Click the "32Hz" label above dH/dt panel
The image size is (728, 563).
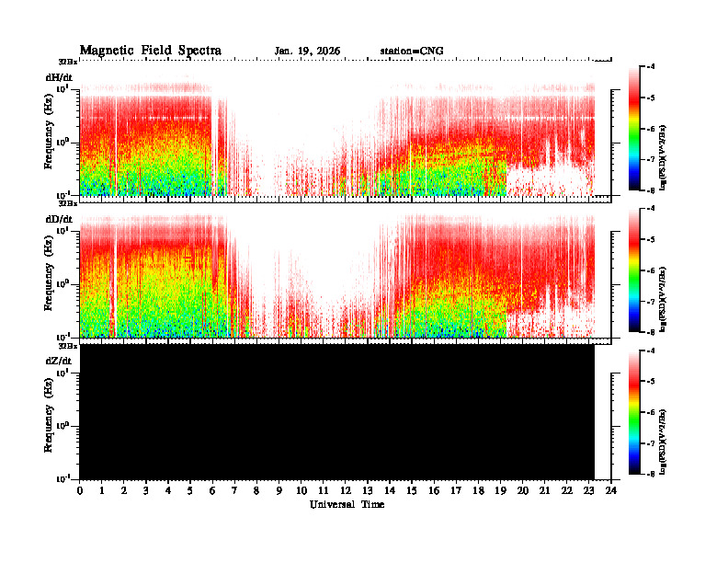(x=68, y=62)
